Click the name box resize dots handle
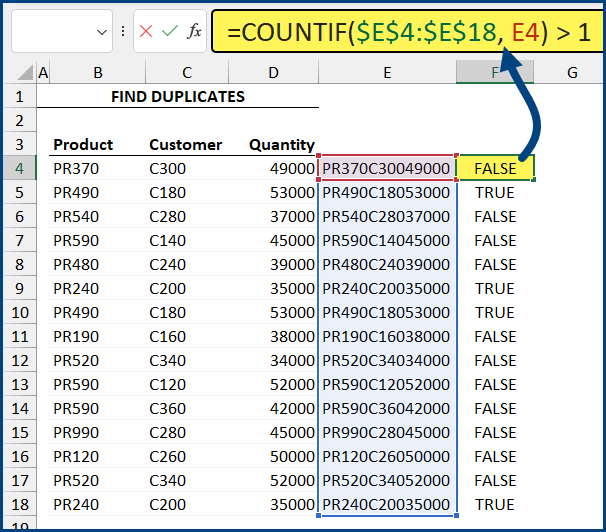The width and height of the screenshot is (606, 532). [122, 32]
